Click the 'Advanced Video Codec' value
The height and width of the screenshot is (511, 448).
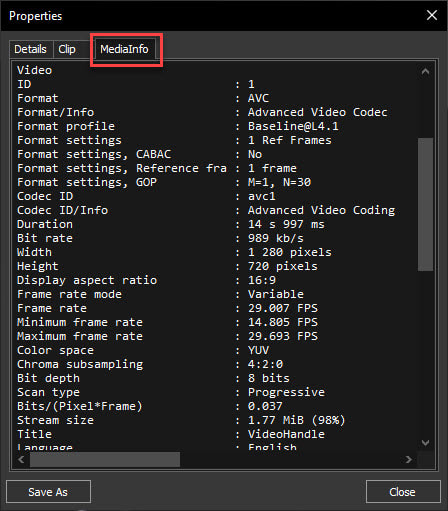[x=318, y=112]
